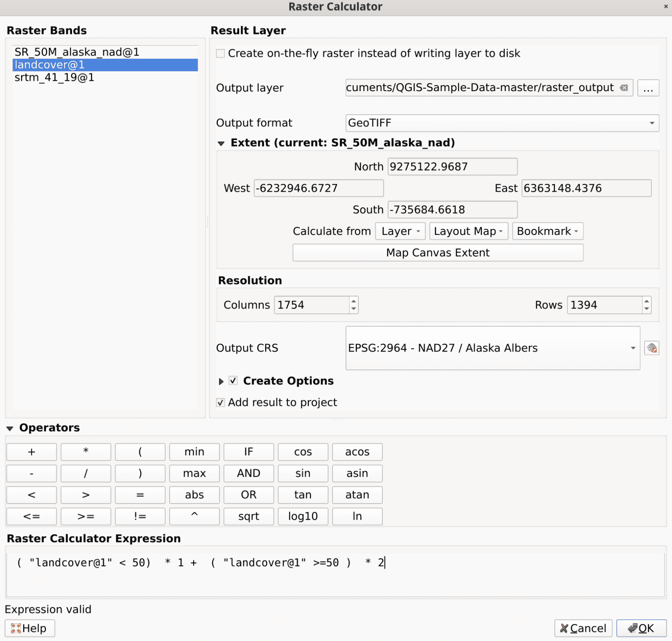
Task: Insert the sqrt function
Action: [x=249, y=516]
